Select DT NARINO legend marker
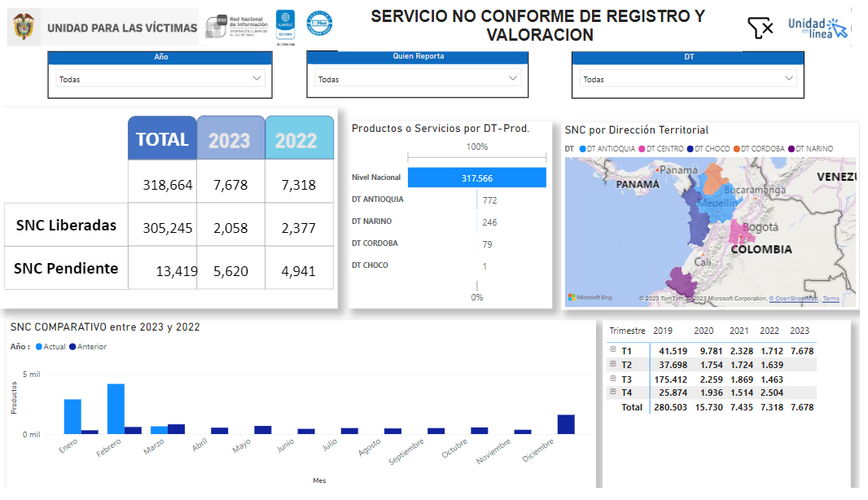 791,149
